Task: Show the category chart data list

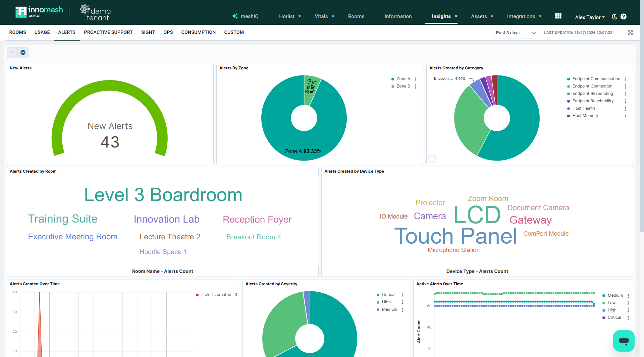Action: pyautogui.click(x=432, y=159)
